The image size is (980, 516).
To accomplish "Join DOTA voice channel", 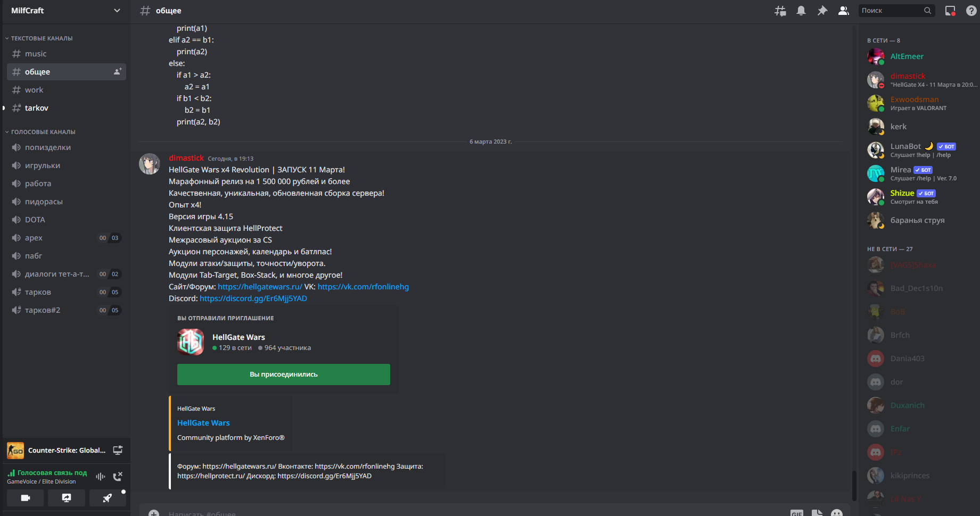I will (67, 220).
